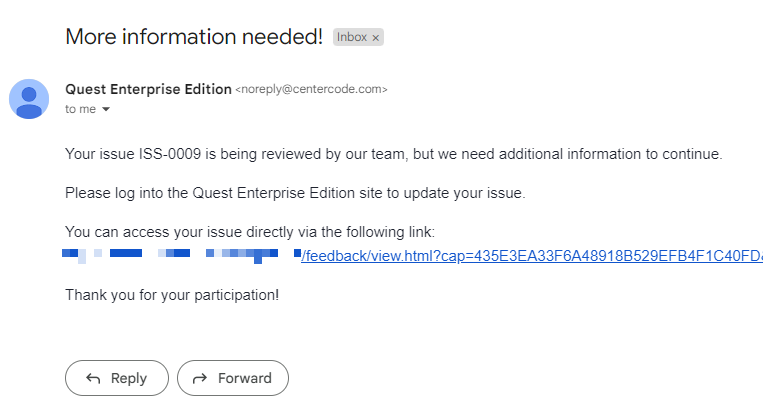Open the sender's blue avatar icon
Image resolution: width=763 pixels, height=419 pixels.
point(29,99)
